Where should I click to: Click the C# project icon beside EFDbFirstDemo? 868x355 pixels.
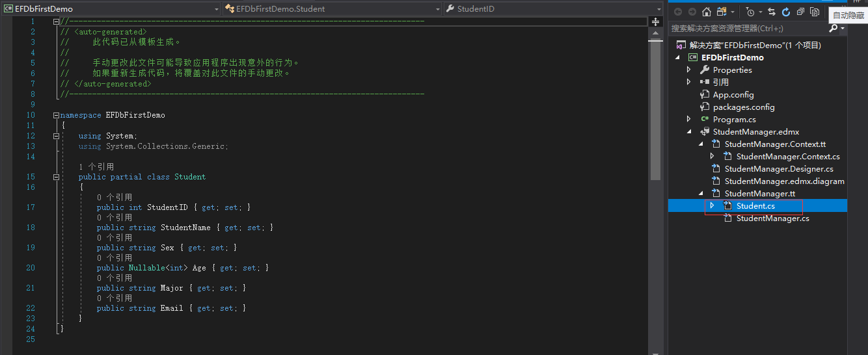pyautogui.click(x=693, y=57)
